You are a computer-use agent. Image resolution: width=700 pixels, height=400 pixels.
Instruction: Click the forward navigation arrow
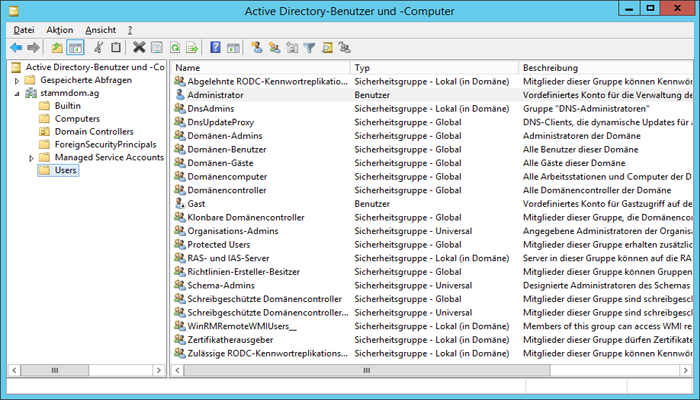click(x=33, y=47)
